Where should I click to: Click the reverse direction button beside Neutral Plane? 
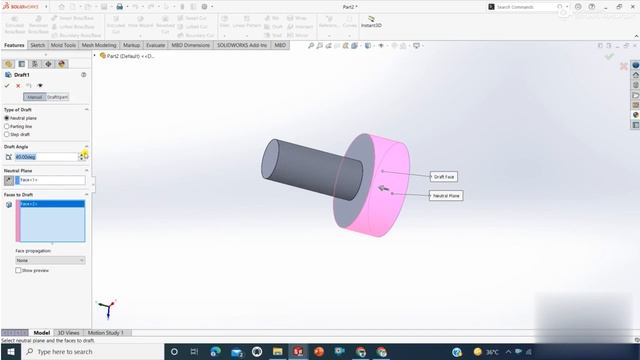(9, 180)
